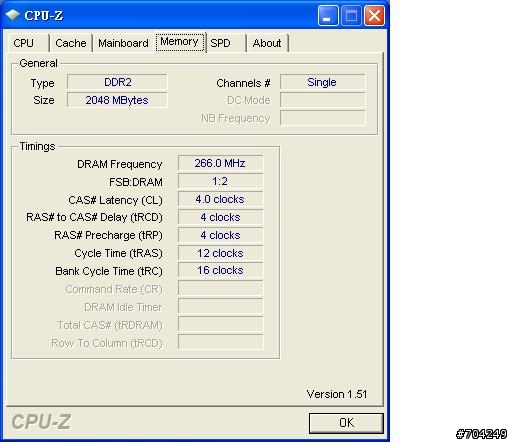Image resolution: width=512 pixels, height=442 pixels.
Task: Click the Version 1.51 text
Action: point(337,394)
